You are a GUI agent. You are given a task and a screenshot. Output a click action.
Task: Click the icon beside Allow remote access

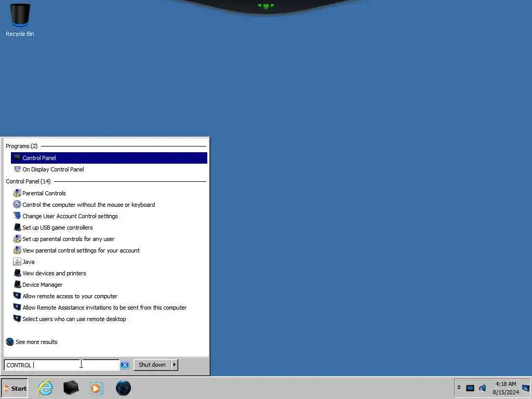coord(17,296)
